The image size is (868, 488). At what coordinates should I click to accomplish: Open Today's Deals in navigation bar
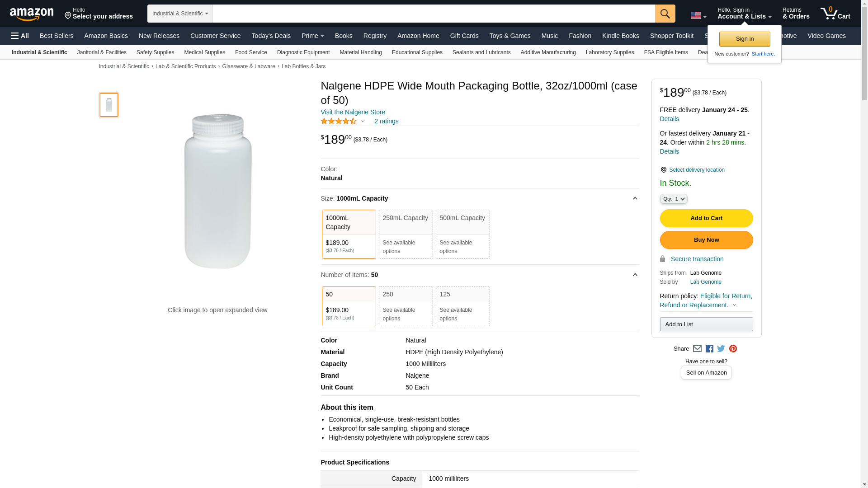pos(271,36)
